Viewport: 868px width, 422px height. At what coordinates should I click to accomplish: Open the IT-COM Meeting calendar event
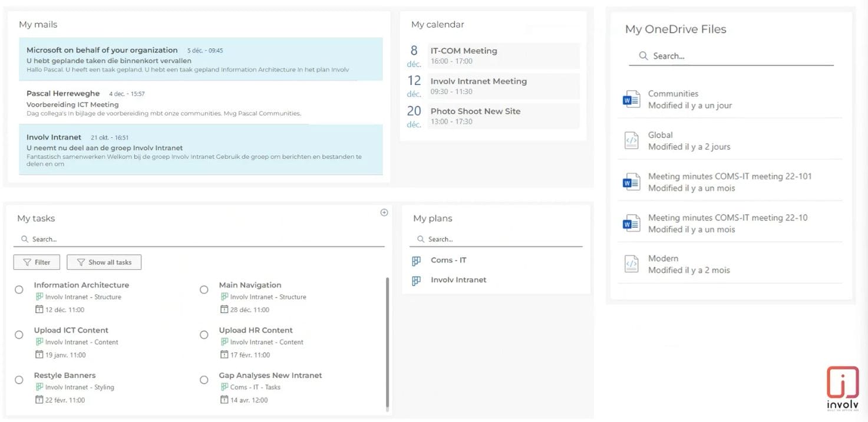coord(503,55)
